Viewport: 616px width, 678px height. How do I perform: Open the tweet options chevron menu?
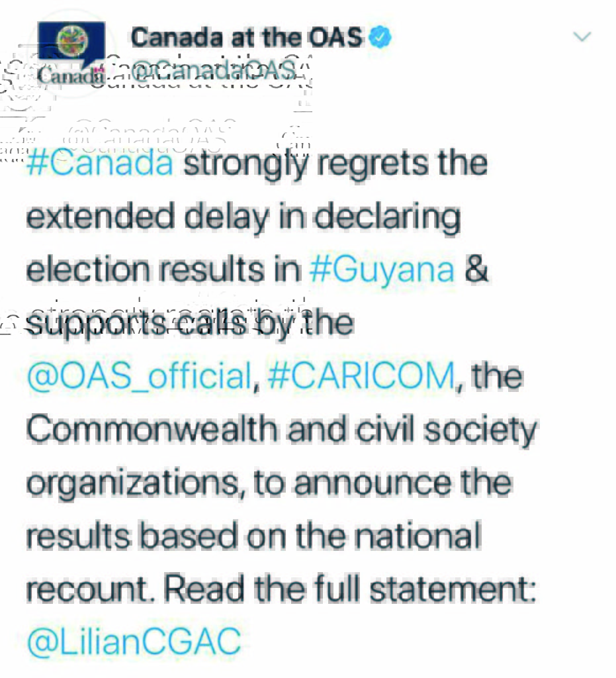(x=582, y=36)
